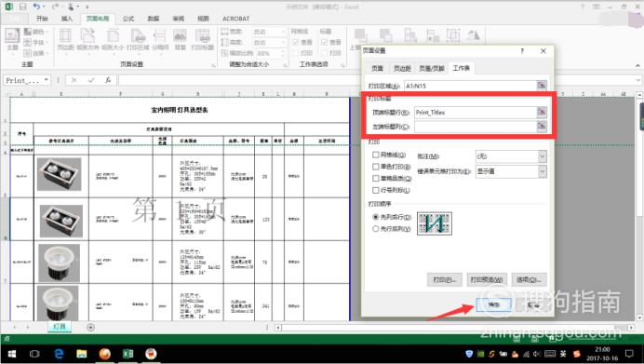Open the Name Box dropdown arrow
Screen dimensions: 644x364
tap(47, 80)
